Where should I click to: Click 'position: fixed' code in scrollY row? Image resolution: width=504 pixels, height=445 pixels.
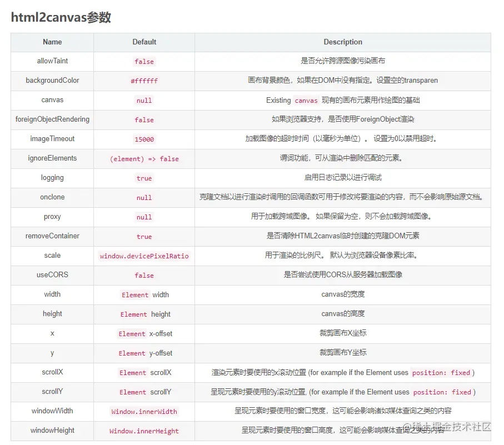442,392
